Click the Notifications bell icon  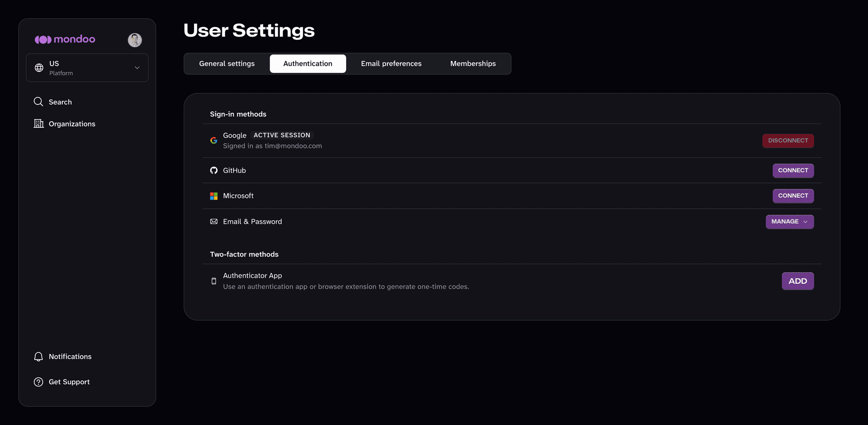coord(39,357)
